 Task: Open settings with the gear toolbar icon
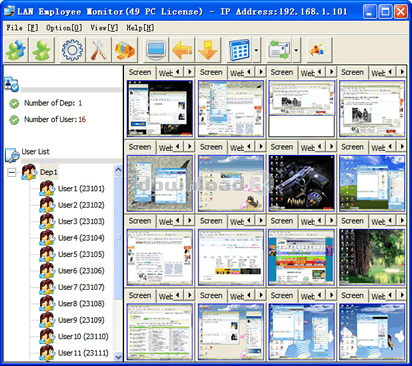tap(72, 50)
